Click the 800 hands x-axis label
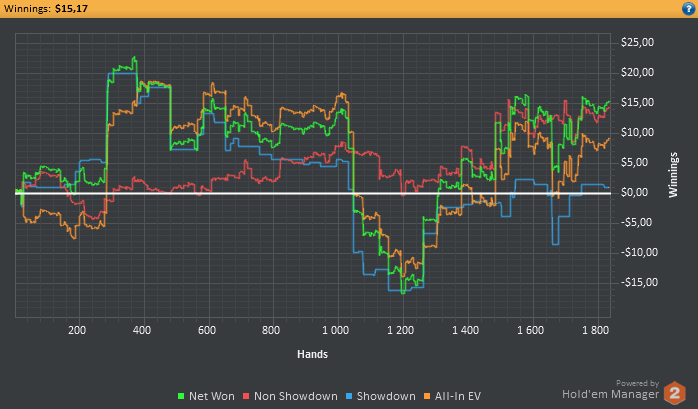Image resolution: width=698 pixels, height=409 pixels. (271, 330)
